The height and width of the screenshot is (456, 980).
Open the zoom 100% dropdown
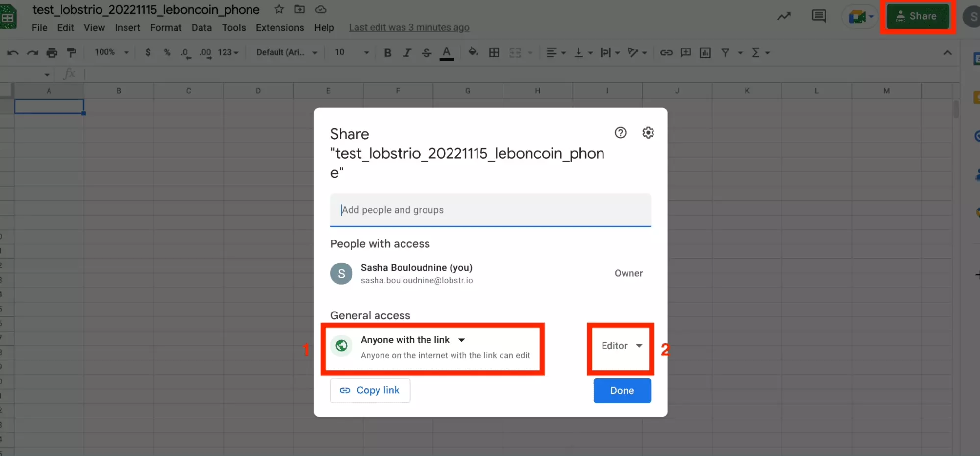(111, 52)
